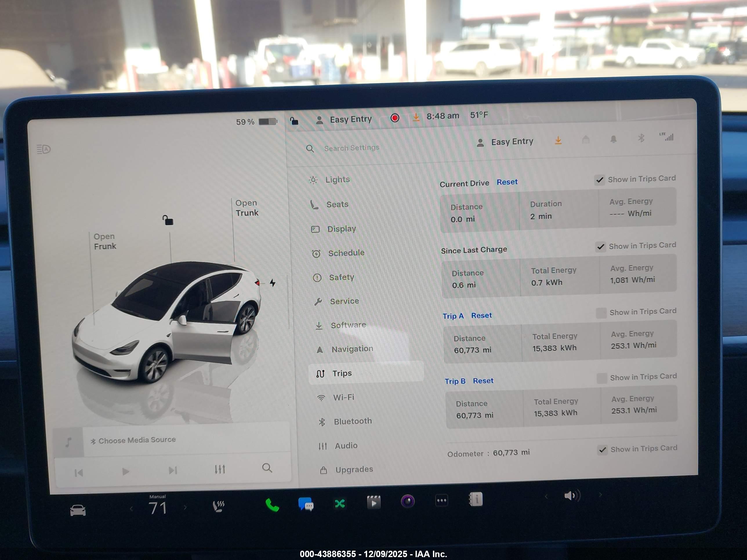Open the car controls icon in bottom bar

point(78,510)
